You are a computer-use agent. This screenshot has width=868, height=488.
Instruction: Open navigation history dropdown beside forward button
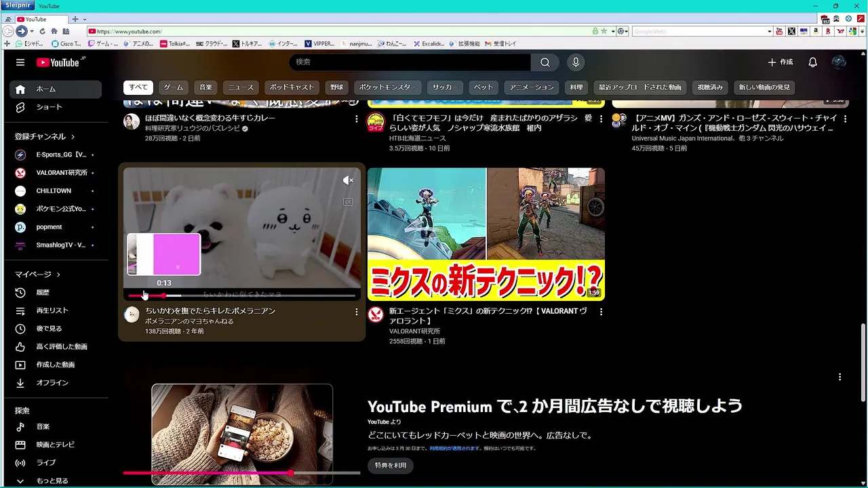click(32, 31)
